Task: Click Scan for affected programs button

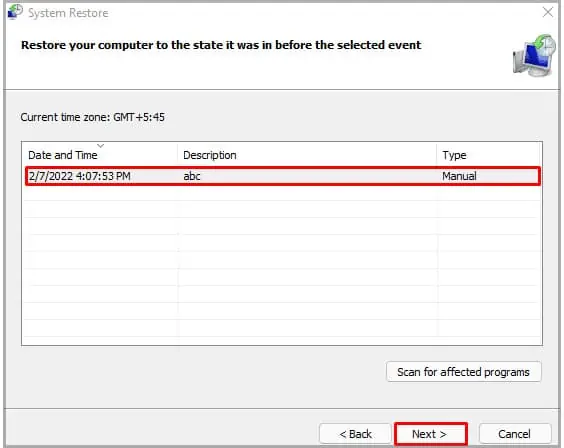Action: pos(464,372)
